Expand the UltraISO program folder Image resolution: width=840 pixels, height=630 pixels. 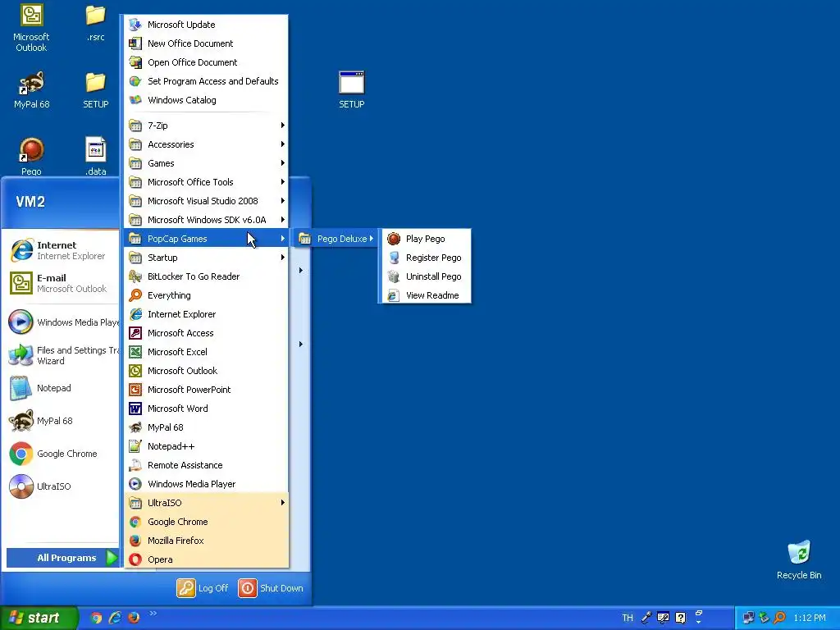[207, 503]
